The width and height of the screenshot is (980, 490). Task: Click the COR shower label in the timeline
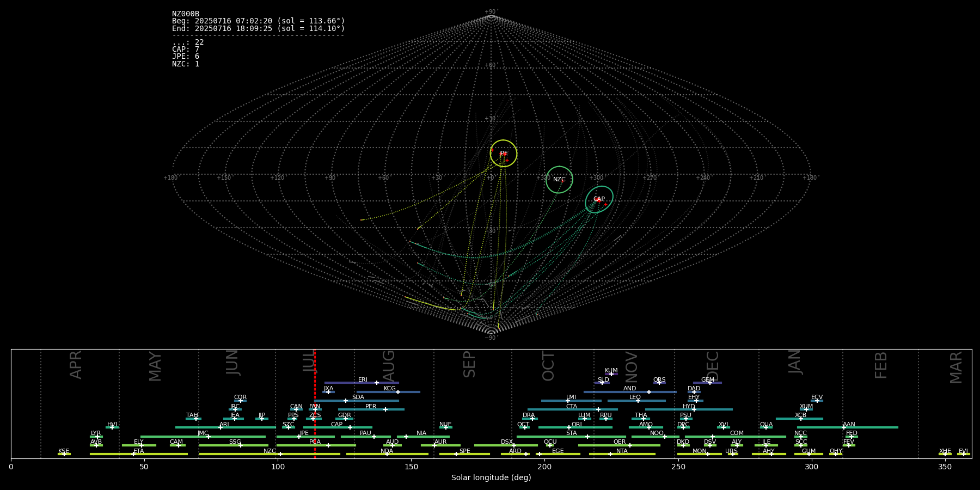(240, 397)
